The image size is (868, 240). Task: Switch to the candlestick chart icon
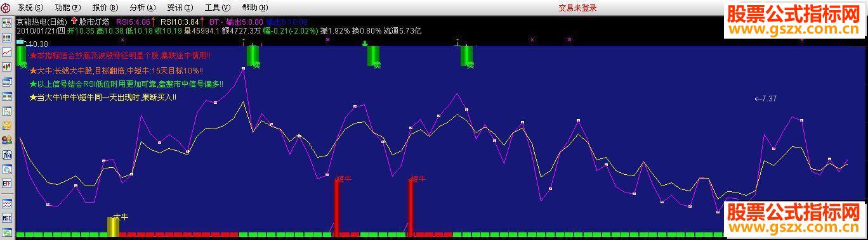[x=7, y=66]
